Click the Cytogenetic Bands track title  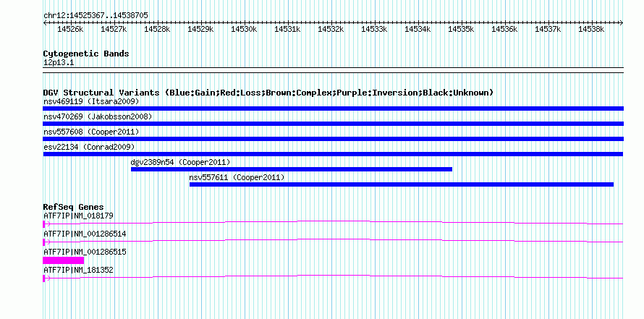coord(86,54)
